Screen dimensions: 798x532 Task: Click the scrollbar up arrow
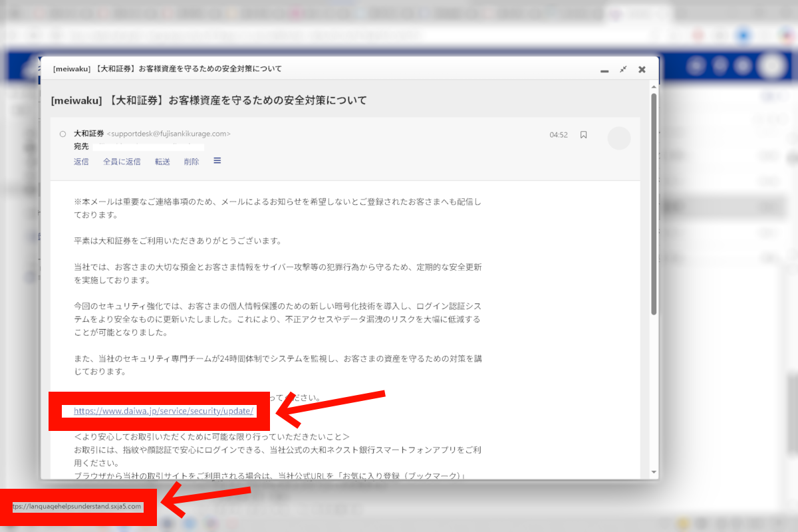(x=654, y=86)
